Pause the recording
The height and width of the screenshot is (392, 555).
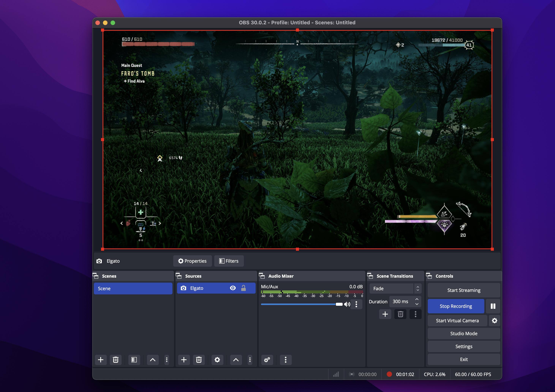point(493,306)
